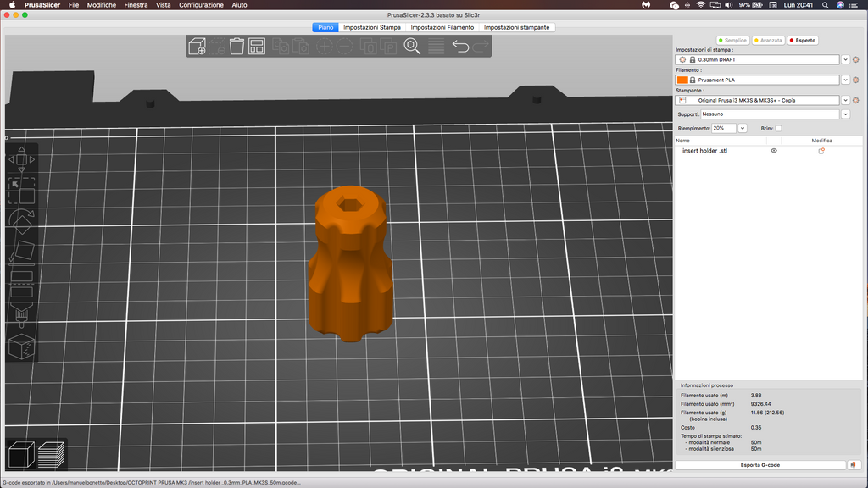Screen dimensions: 868x488
Task: Select the Rotate tool in left toolbar
Action: point(21,221)
